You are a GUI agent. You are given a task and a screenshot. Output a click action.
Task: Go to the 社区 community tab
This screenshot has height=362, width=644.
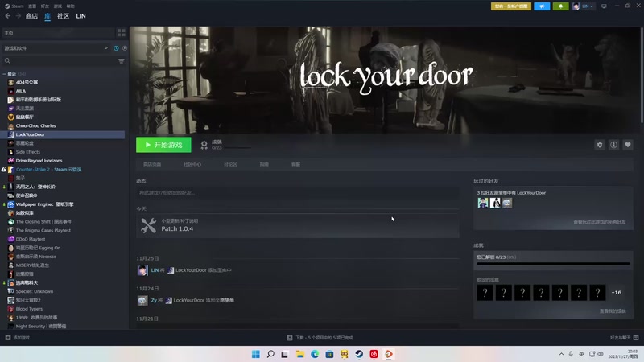pyautogui.click(x=63, y=16)
